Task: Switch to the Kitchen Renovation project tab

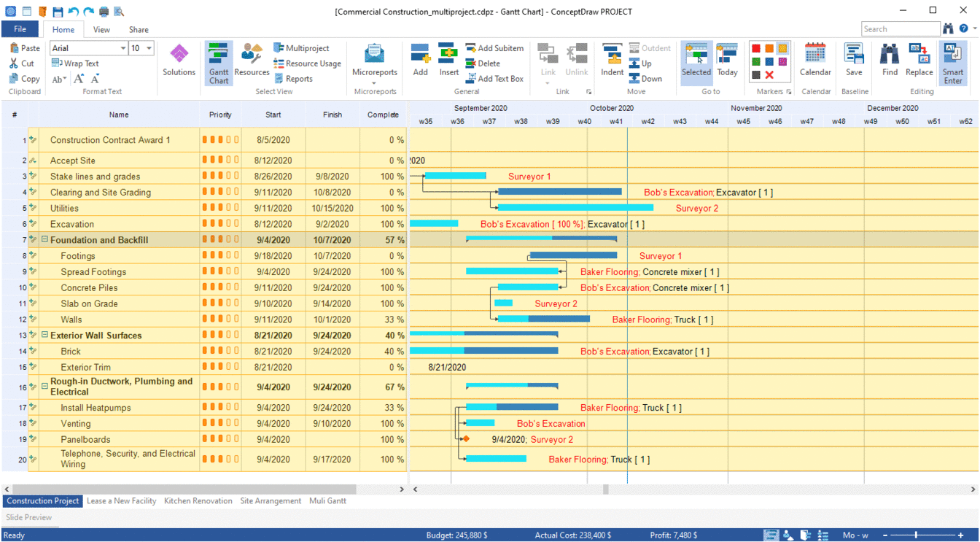Action: pos(198,501)
